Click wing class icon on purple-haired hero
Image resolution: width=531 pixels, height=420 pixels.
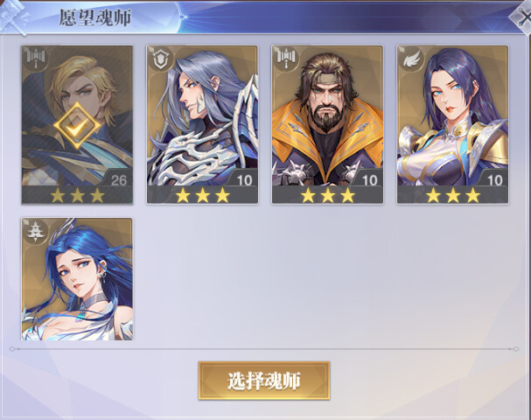click(409, 59)
